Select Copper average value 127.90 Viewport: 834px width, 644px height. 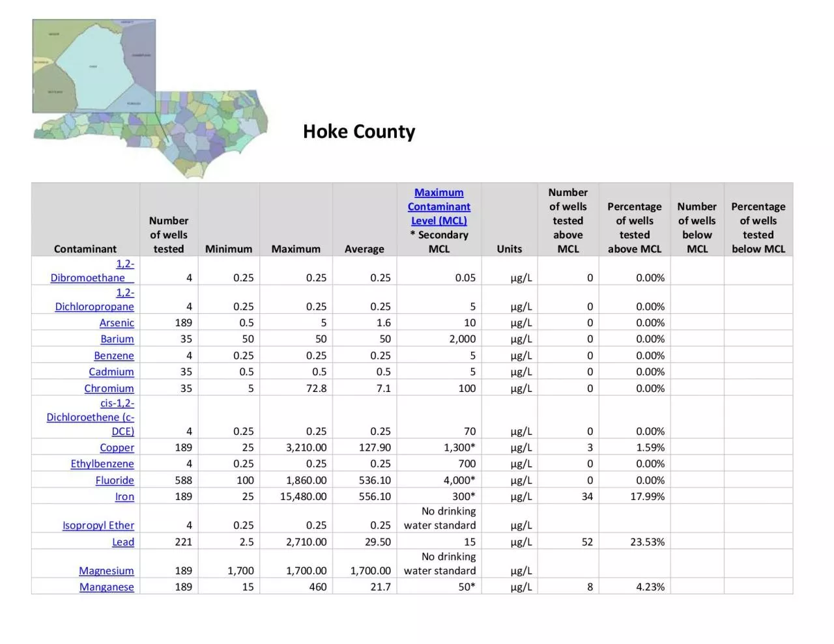point(375,447)
